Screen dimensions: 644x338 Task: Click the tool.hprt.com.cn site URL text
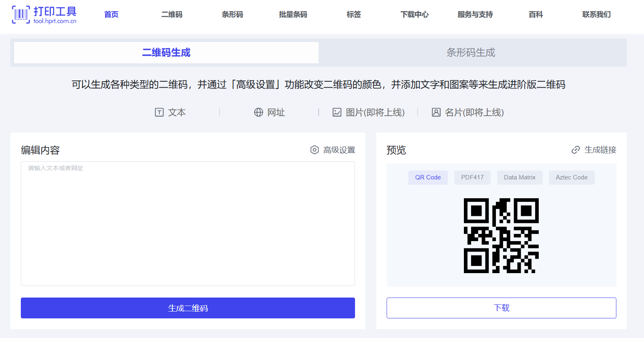(x=55, y=21)
